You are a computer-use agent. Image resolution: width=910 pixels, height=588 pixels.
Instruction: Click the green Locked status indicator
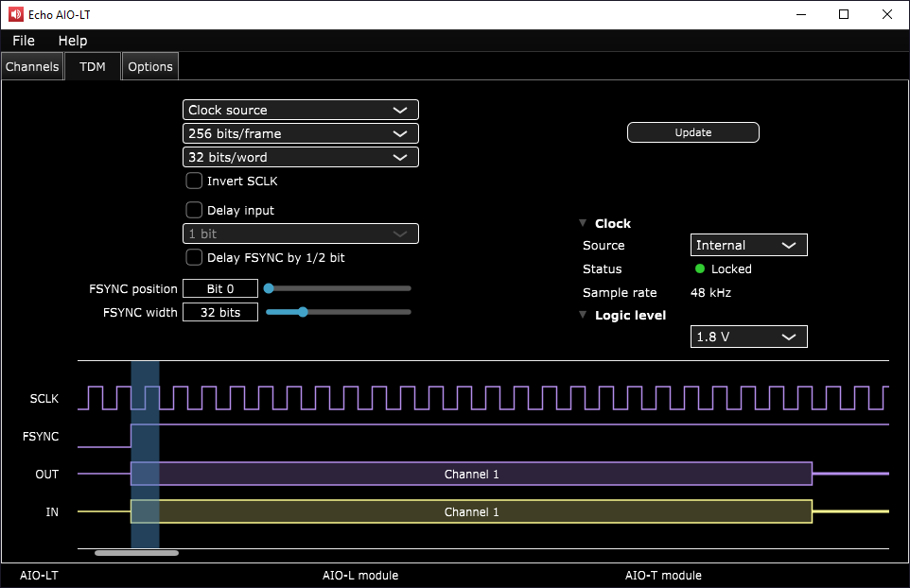point(700,269)
